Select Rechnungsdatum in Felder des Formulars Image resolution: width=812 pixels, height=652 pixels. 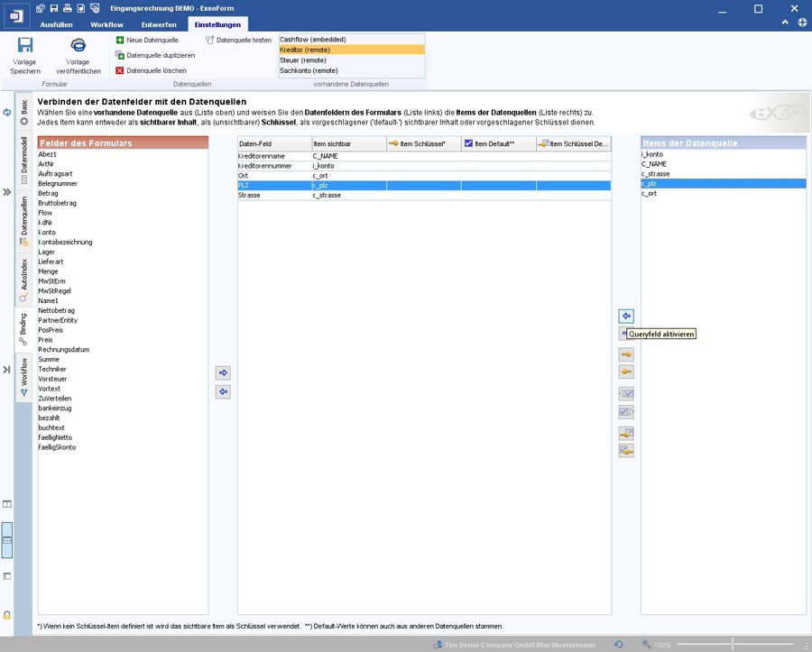click(x=63, y=350)
